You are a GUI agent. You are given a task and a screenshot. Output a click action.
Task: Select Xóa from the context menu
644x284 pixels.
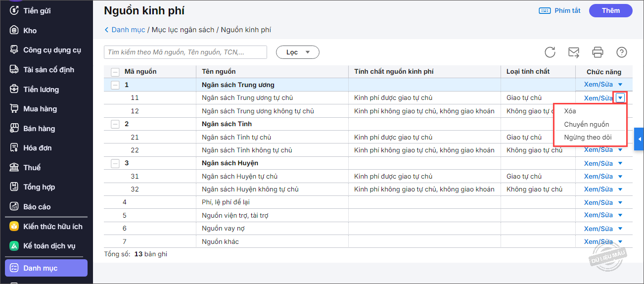click(570, 111)
